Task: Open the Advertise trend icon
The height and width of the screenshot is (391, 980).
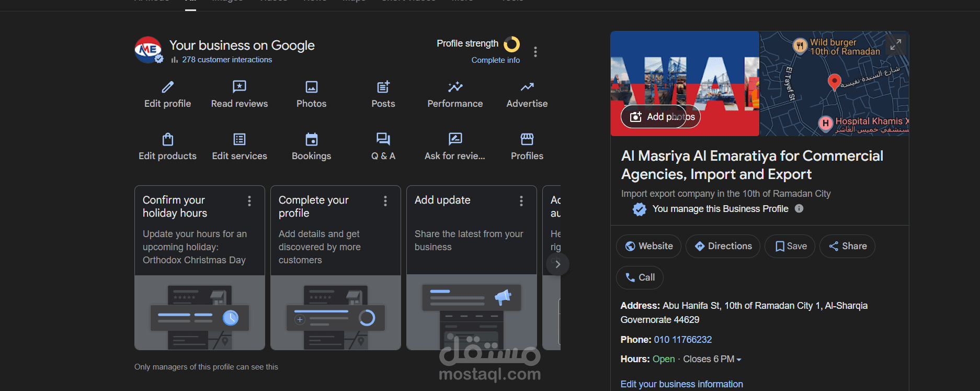Action: 527,87
